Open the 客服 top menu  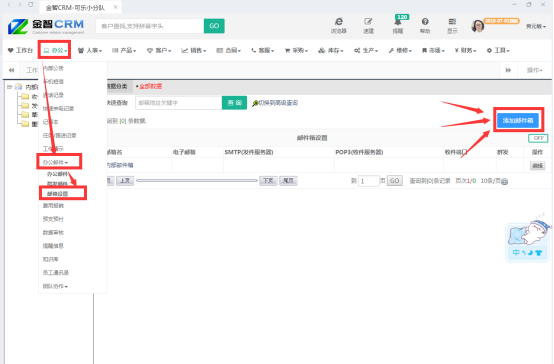(x=263, y=51)
